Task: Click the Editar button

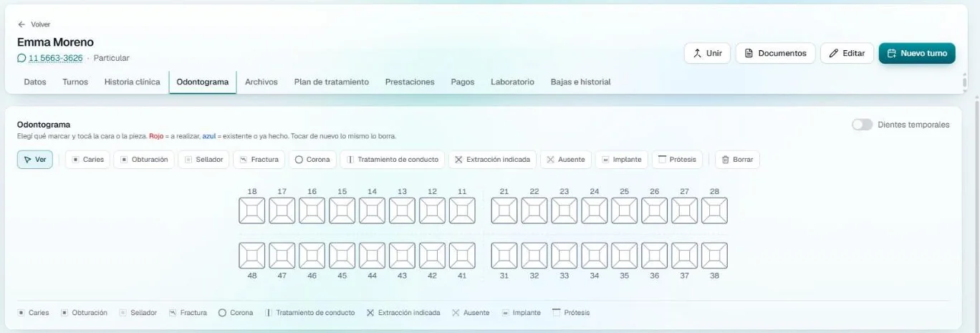Action: coord(847,53)
